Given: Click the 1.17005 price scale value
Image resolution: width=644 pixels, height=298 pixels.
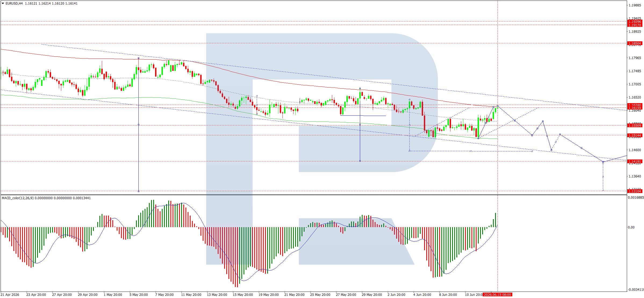Looking at the screenshot, I should (635, 84).
